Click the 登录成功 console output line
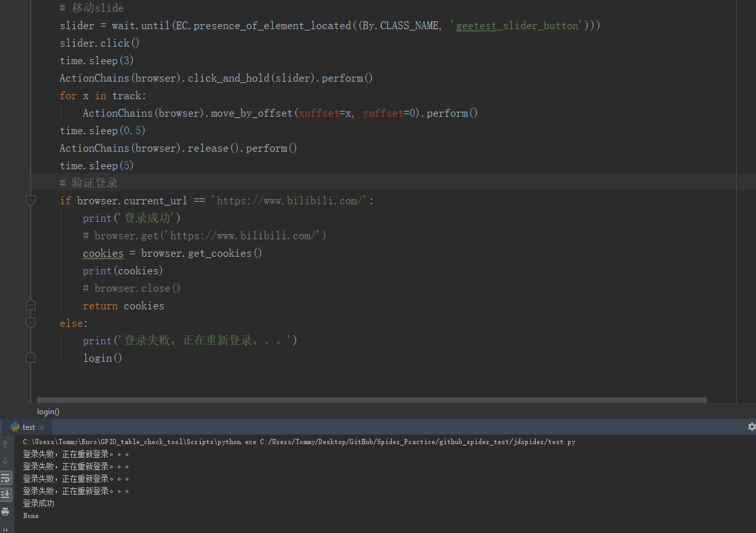 [39, 503]
